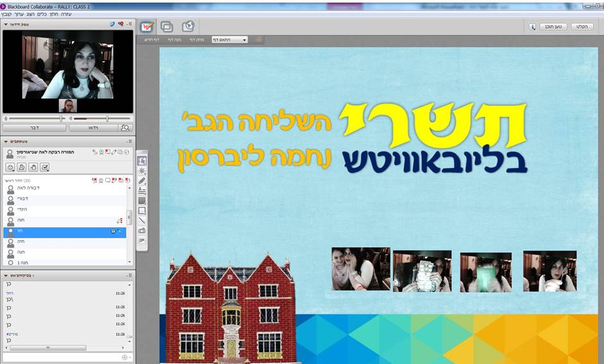
Task: Preview your video with the camera preview icon
Action: tap(125, 128)
